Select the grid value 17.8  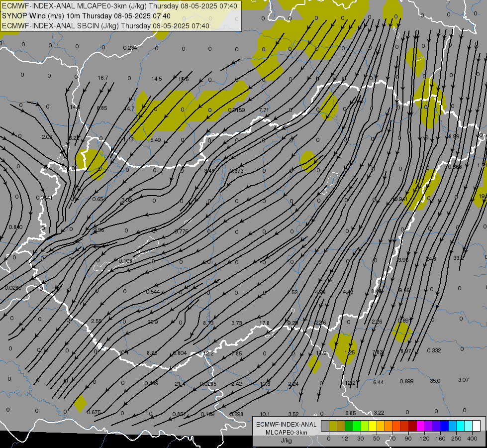[264, 323]
